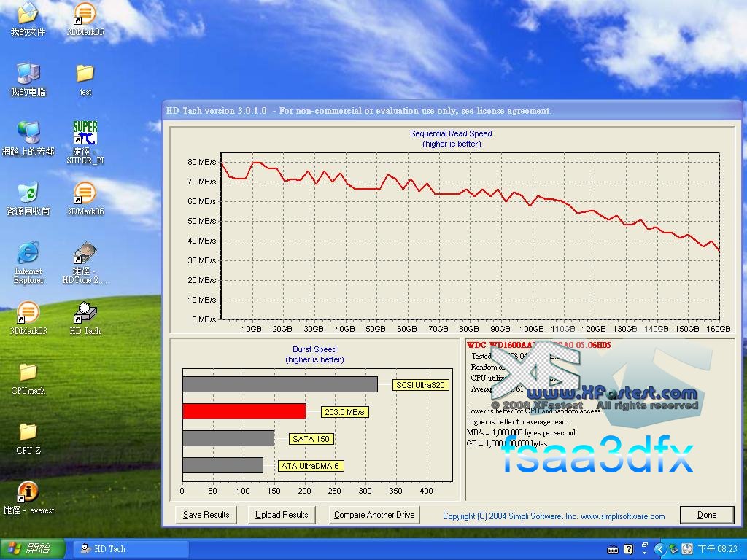This screenshot has height=560, width=747.
Task: Select the 3DMark05 desktop shortcut
Action: pyautogui.click(x=85, y=15)
